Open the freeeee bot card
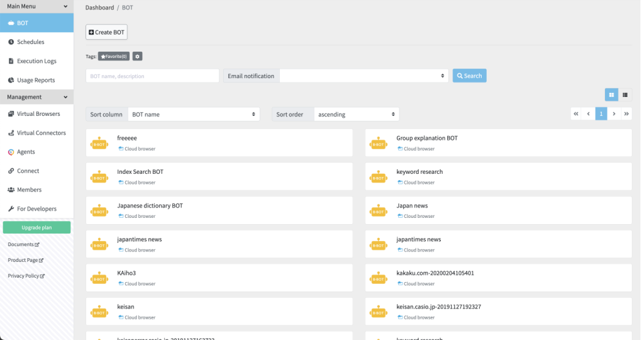This screenshot has height=340, width=644. [x=219, y=143]
